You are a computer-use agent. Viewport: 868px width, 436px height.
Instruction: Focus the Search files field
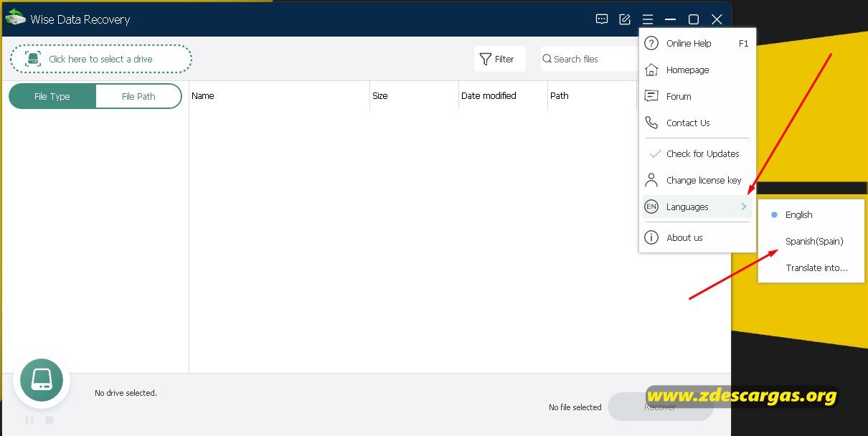[x=590, y=59]
